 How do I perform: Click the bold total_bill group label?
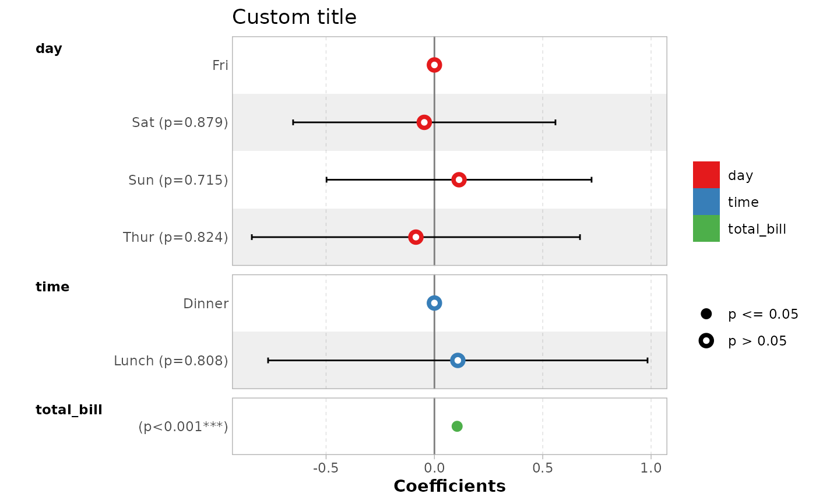[69, 410]
